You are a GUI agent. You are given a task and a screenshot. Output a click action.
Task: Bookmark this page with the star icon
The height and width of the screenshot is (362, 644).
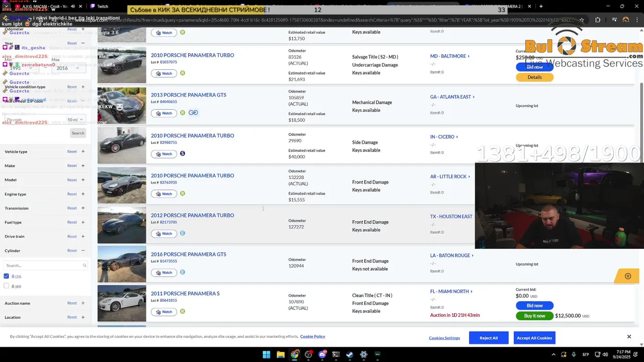pos(582,20)
